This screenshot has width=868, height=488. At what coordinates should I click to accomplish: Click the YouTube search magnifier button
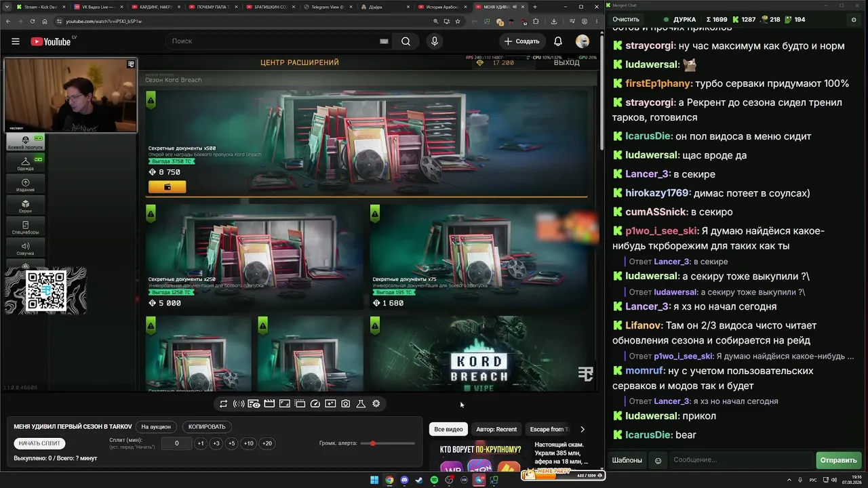click(x=406, y=41)
